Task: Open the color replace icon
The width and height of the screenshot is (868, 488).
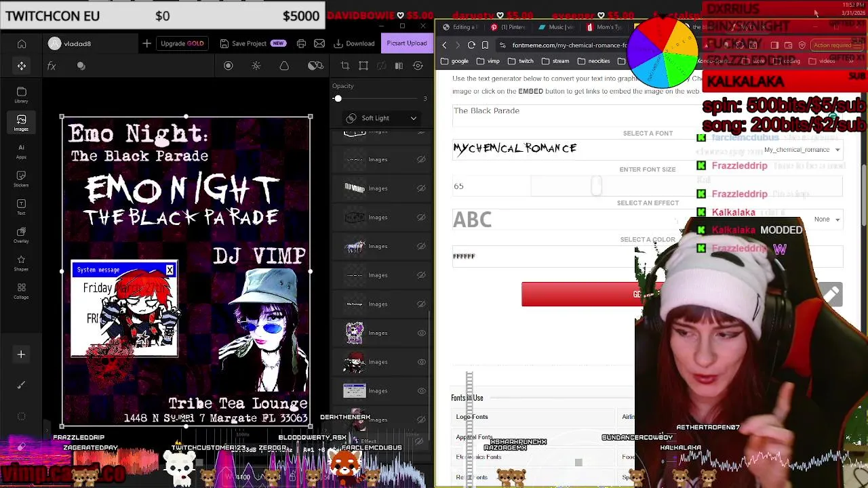Action: [315, 66]
